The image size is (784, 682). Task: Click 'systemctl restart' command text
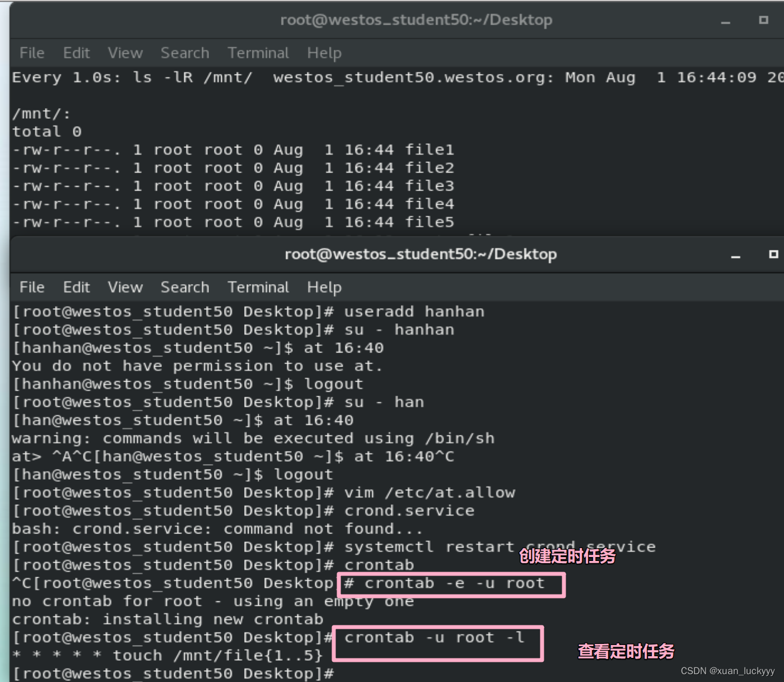[429, 547]
